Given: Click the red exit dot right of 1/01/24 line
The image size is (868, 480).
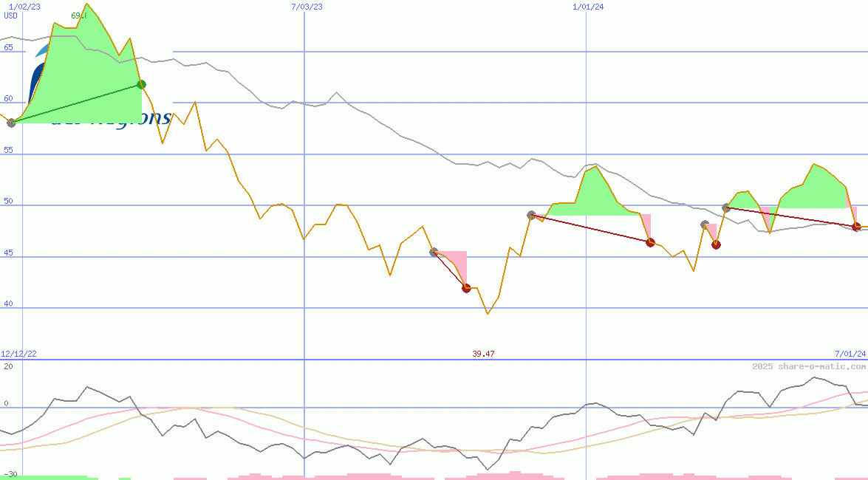Looking at the screenshot, I should point(650,242).
